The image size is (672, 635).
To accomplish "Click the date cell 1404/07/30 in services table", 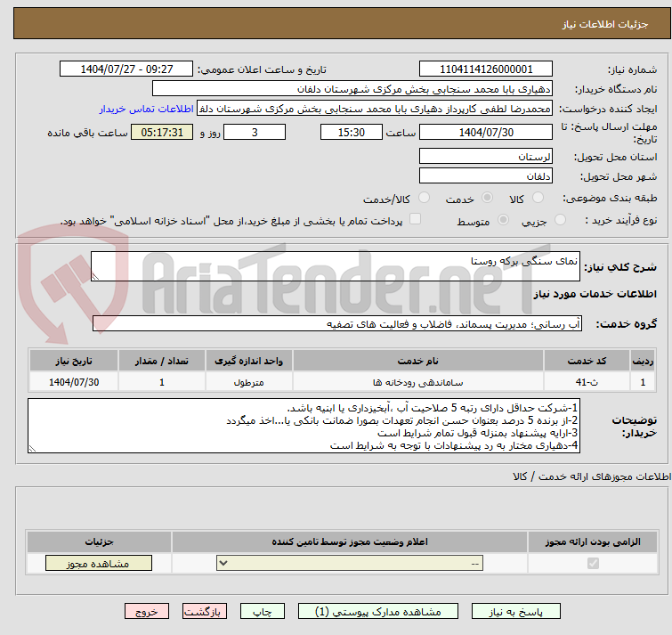I will pos(74,381).
